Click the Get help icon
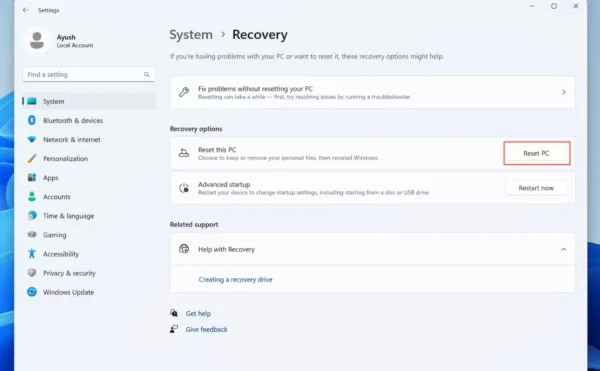Image resolution: width=600 pixels, height=371 pixels. [174, 313]
